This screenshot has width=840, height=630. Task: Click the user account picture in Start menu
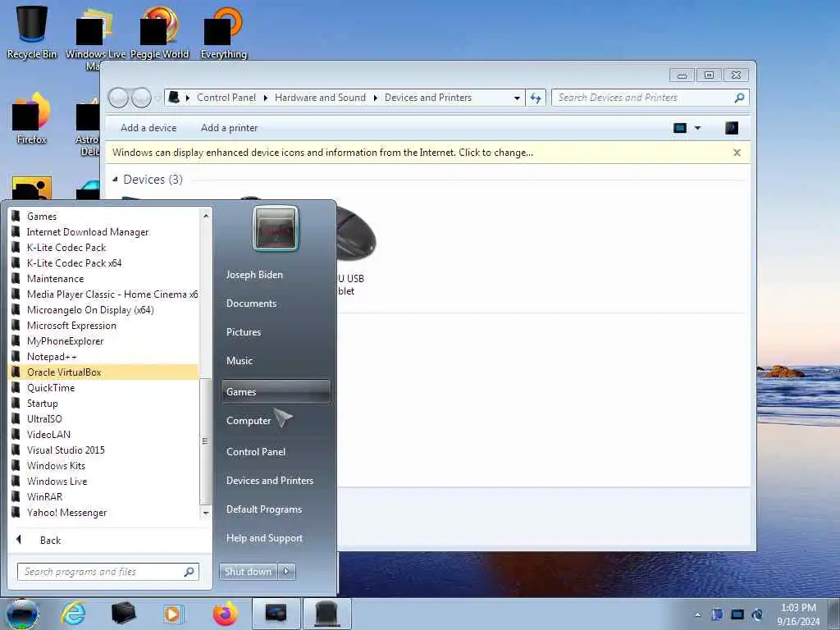point(276,228)
